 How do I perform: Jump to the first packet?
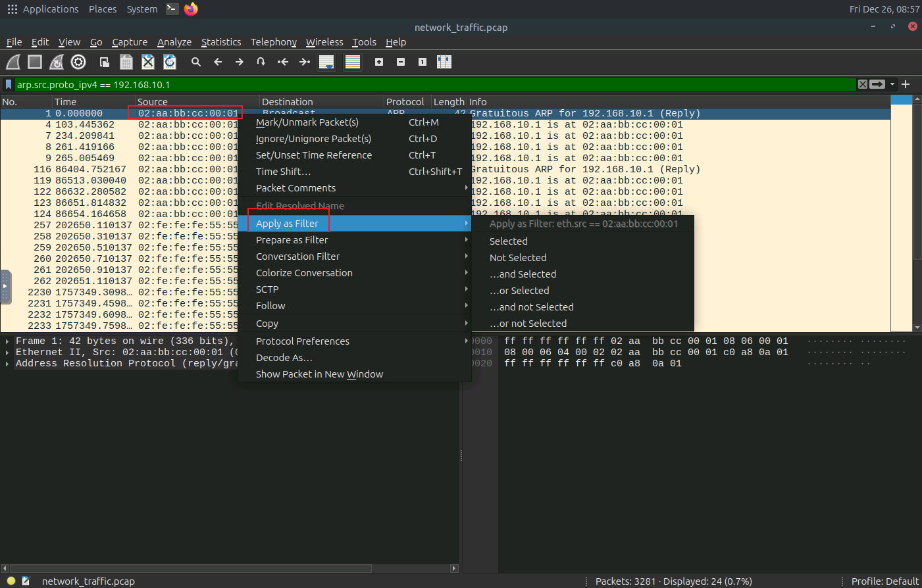tap(283, 62)
